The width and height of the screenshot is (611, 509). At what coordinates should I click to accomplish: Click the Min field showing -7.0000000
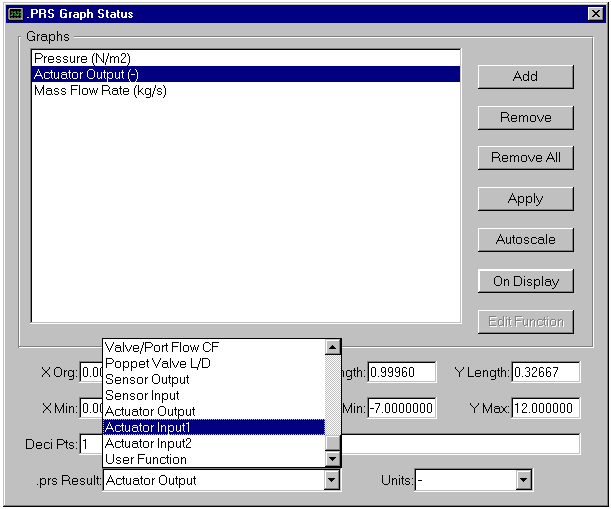402,408
